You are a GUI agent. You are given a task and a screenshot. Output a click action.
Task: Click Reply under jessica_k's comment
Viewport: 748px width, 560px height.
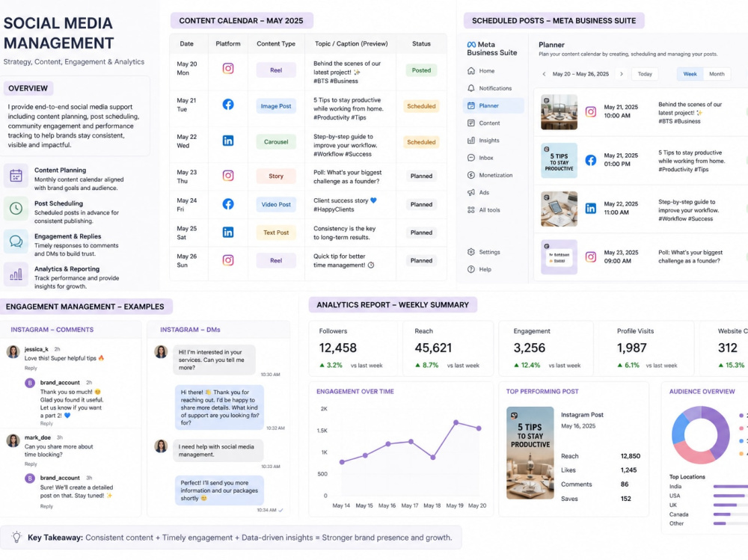tap(31, 368)
